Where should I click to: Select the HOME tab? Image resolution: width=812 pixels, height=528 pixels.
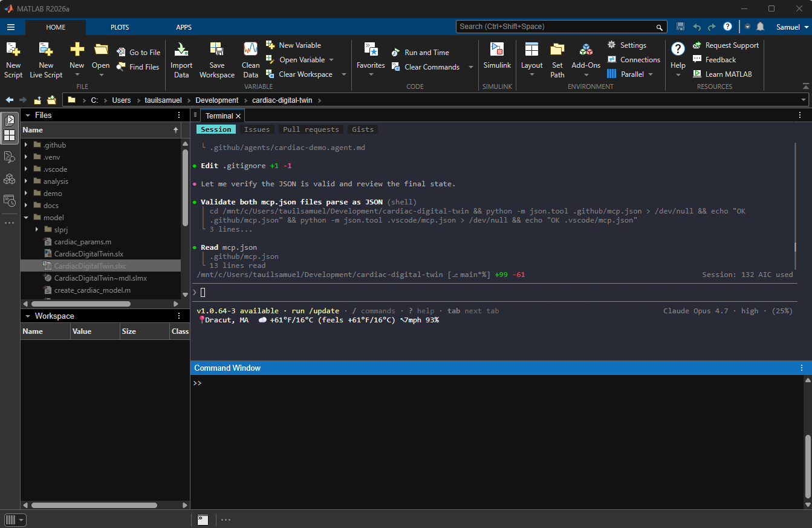(x=56, y=27)
